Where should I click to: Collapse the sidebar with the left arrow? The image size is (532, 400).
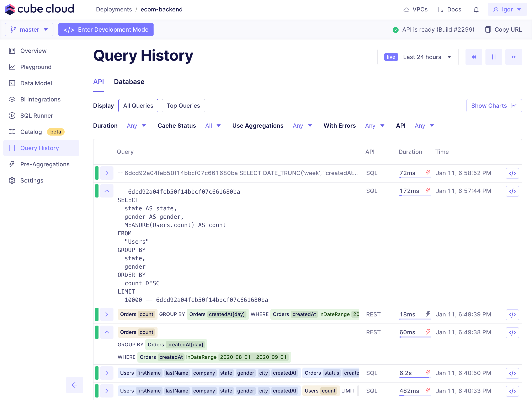(74, 385)
